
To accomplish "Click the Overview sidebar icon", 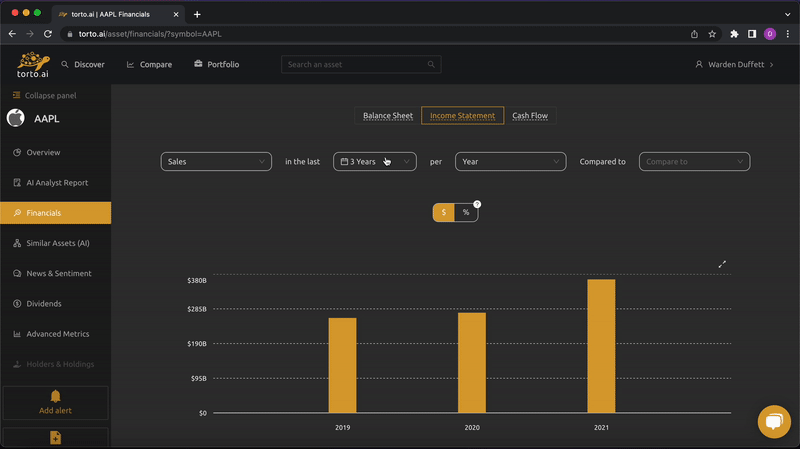I will [x=17, y=152].
